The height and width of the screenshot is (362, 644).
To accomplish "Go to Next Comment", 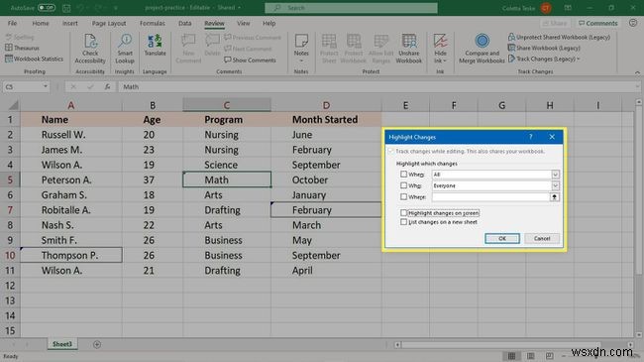I will tap(248, 49).
